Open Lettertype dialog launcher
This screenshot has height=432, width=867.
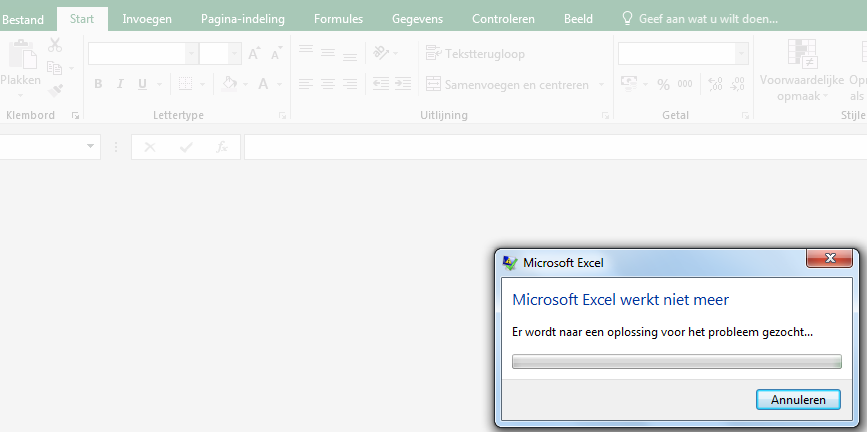click(282, 116)
